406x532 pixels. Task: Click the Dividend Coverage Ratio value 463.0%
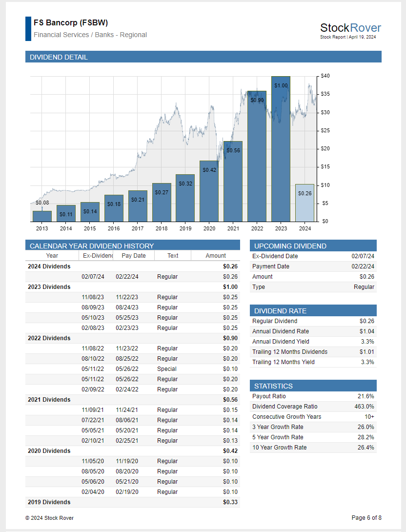pos(365,407)
